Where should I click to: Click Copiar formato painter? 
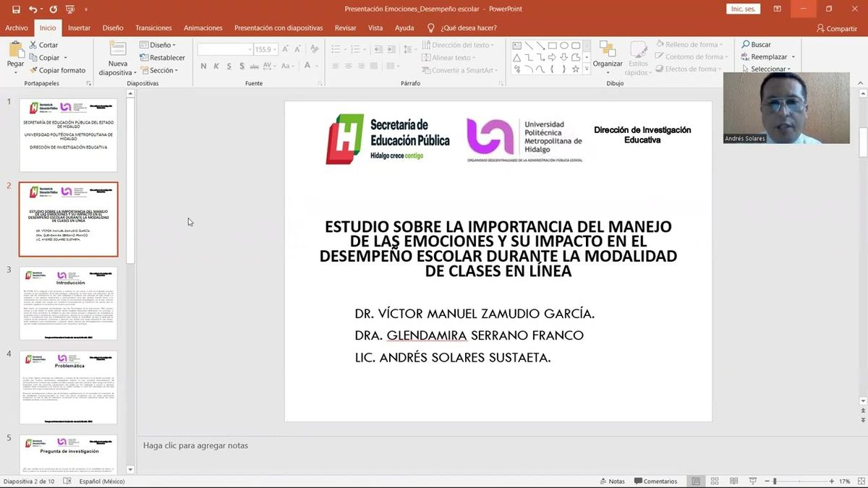tap(58, 70)
